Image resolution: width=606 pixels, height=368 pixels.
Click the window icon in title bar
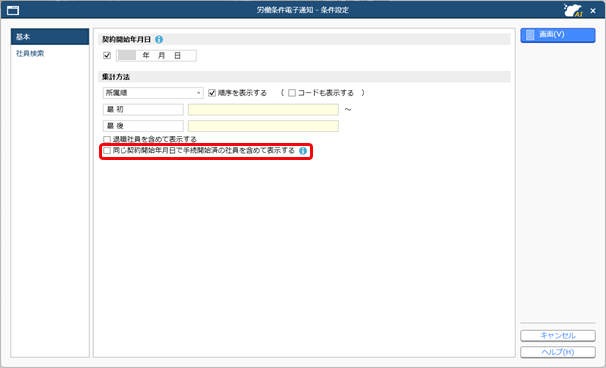coord(13,10)
